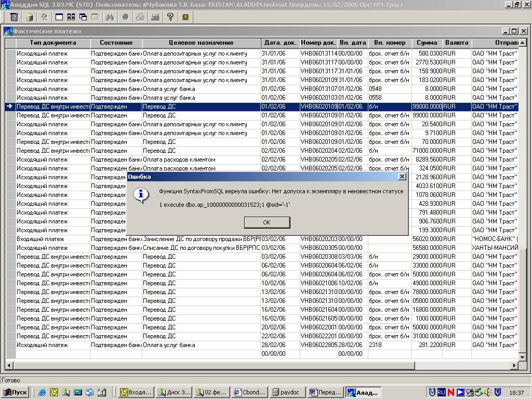
Task: Click the greyed pointing hand toolbar icon
Action: [125, 17]
